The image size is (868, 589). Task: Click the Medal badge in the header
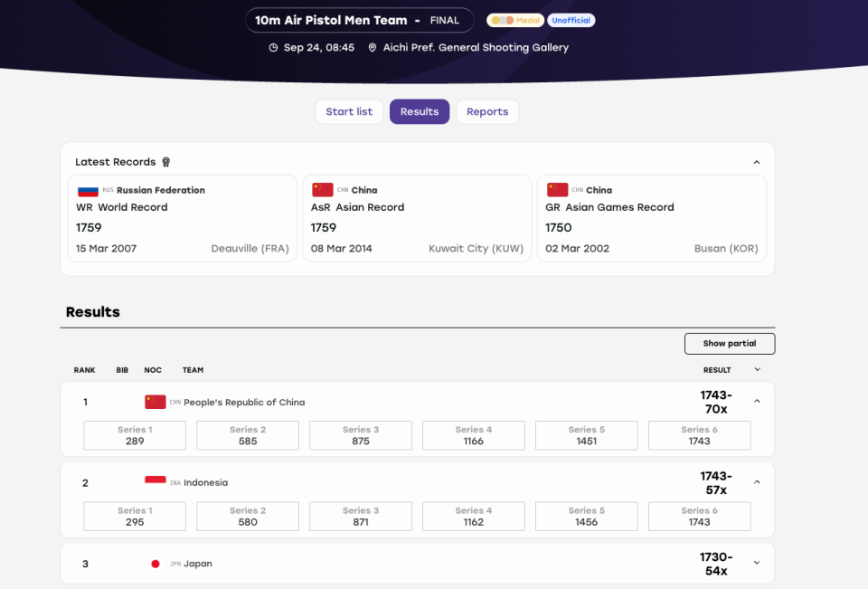click(514, 21)
